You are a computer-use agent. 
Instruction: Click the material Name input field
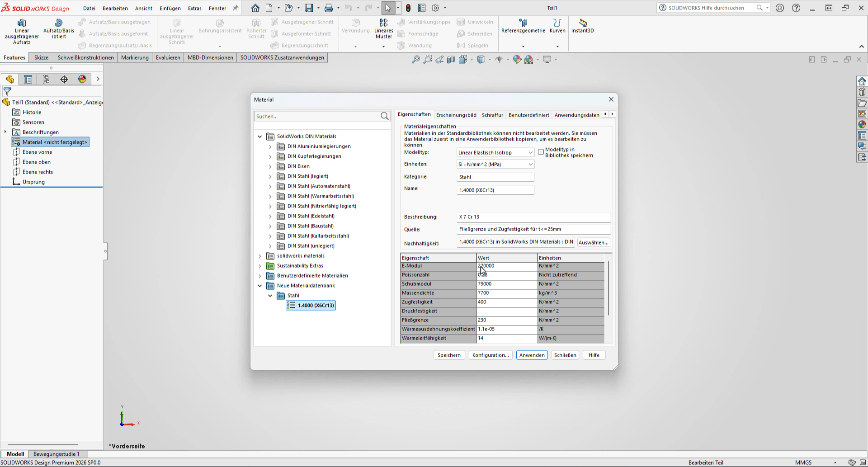pos(495,190)
